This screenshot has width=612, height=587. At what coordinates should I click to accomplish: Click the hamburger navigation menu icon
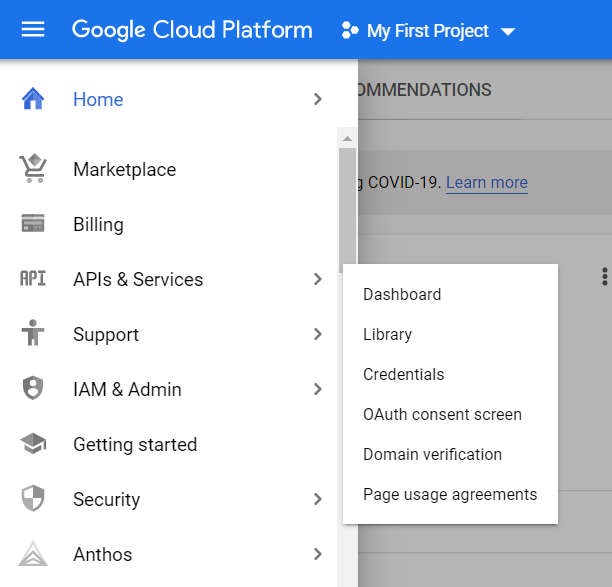33,30
